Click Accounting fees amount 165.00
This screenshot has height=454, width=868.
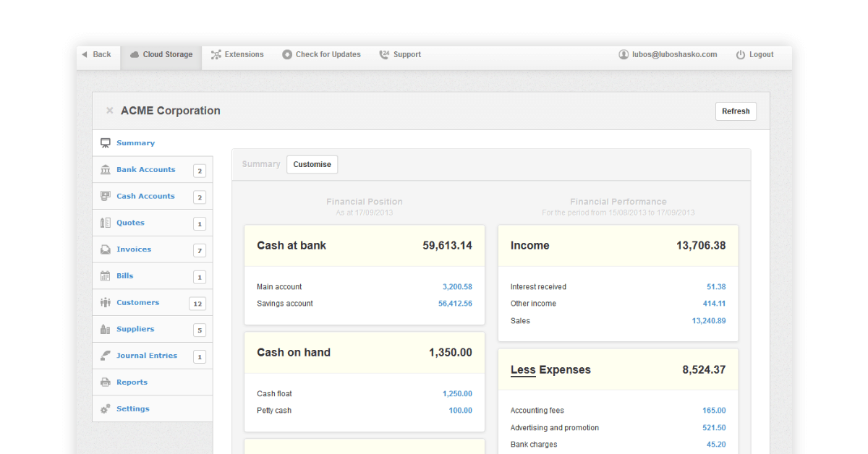click(x=714, y=411)
